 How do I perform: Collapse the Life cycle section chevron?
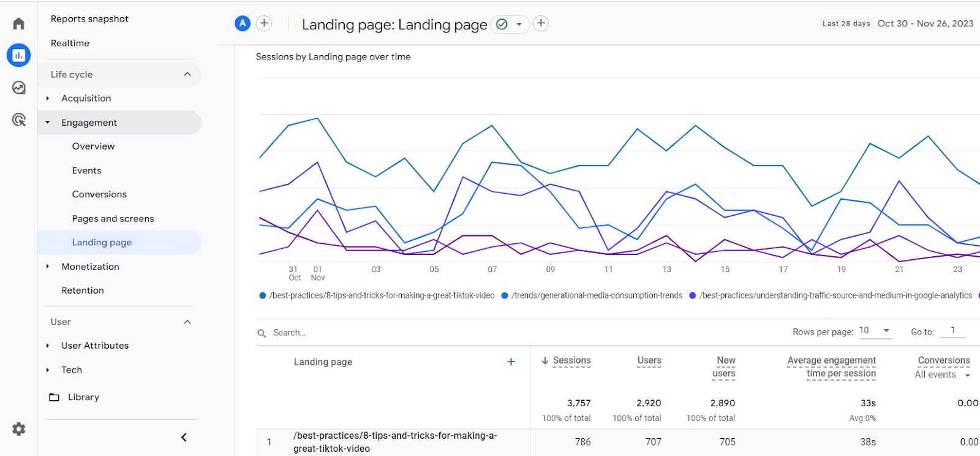(187, 74)
